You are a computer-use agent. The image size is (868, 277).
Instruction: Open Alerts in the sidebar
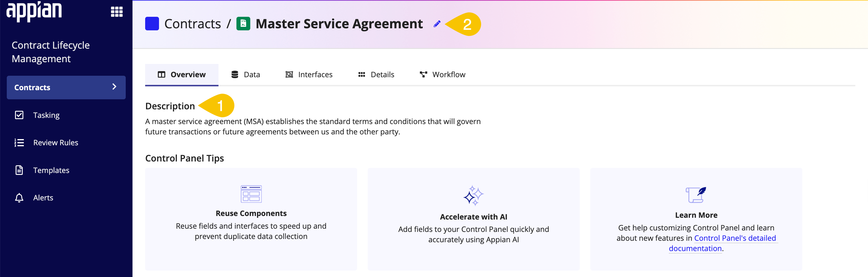click(43, 198)
